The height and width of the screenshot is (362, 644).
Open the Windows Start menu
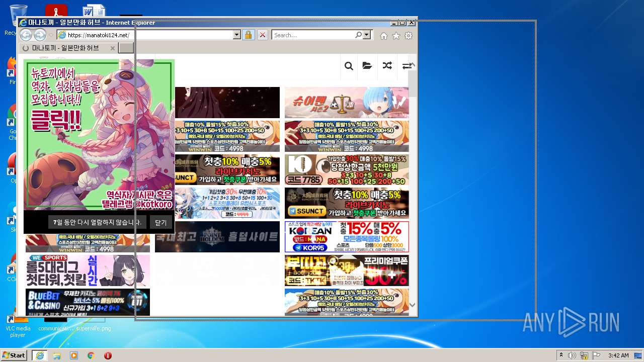[x=14, y=355]
